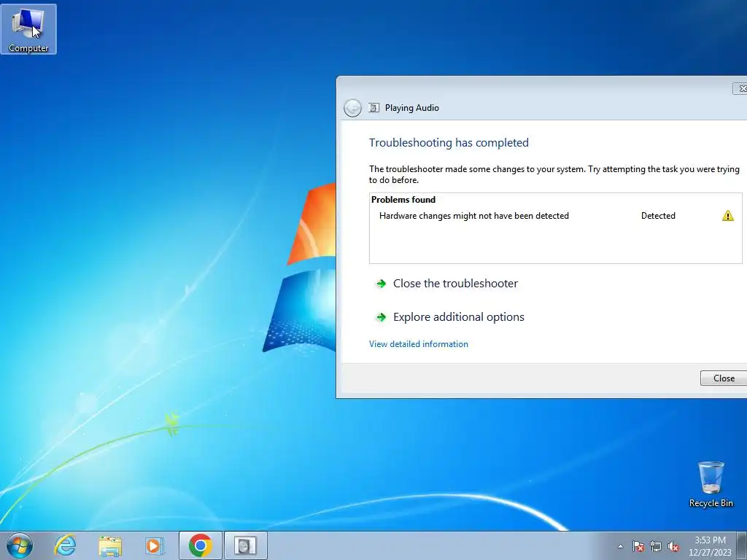747x560 pixels.
Task: Click the green arrow beside Close the troubleshooter
Action: click(381, 284)
